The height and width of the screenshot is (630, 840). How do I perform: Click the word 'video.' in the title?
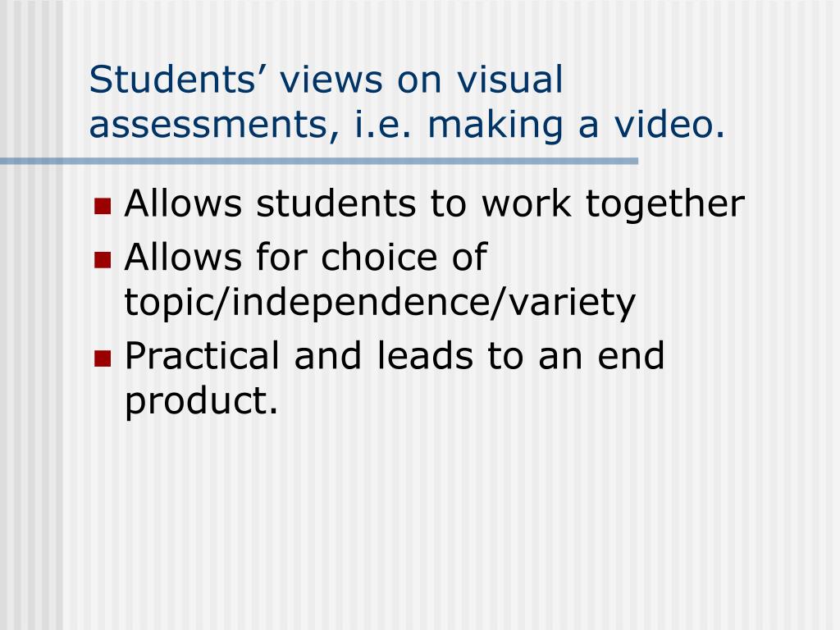pos(669,125)
